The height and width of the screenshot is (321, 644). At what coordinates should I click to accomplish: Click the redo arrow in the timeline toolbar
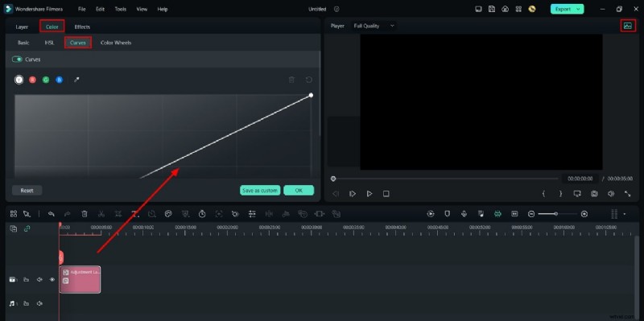click(68, 214)
